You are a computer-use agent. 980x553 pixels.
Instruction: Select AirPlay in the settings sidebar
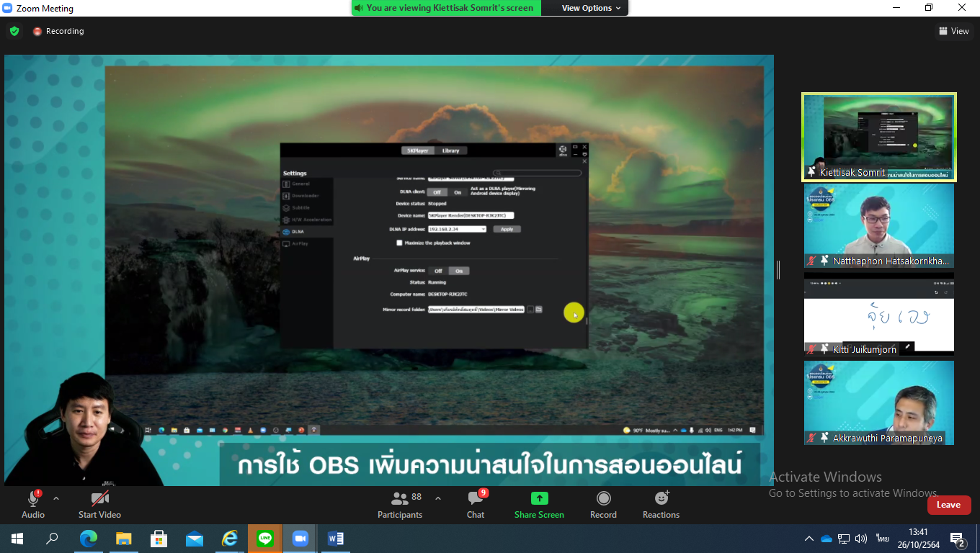click(x=307, y=243)
